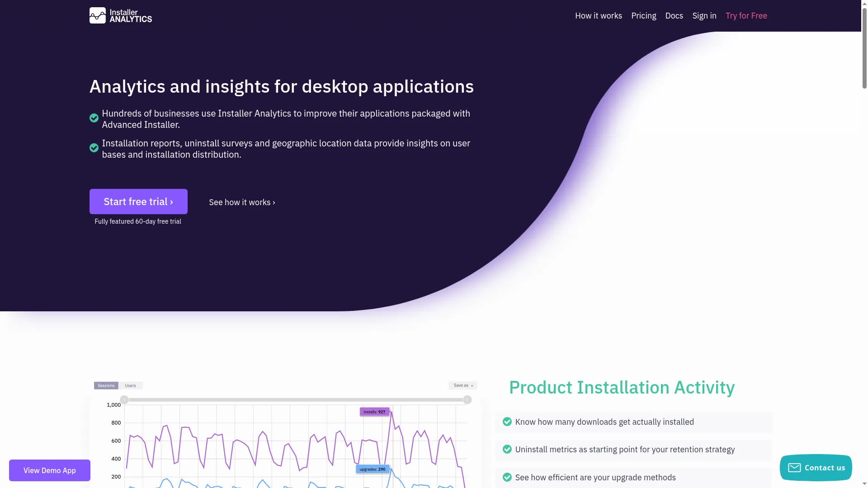This screenshot has width=868, height=488.
Task: Click left handle of chart range slider
Action: tap(124, 400)
